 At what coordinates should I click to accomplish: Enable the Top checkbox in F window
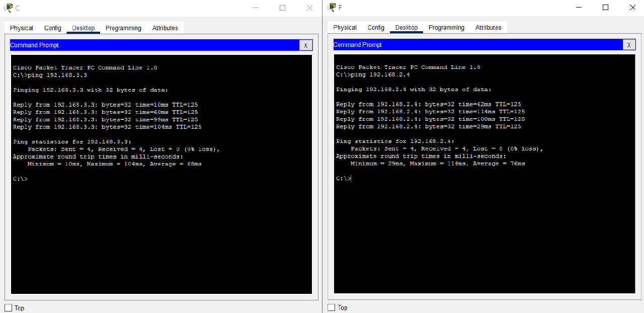tap(332, 307)
